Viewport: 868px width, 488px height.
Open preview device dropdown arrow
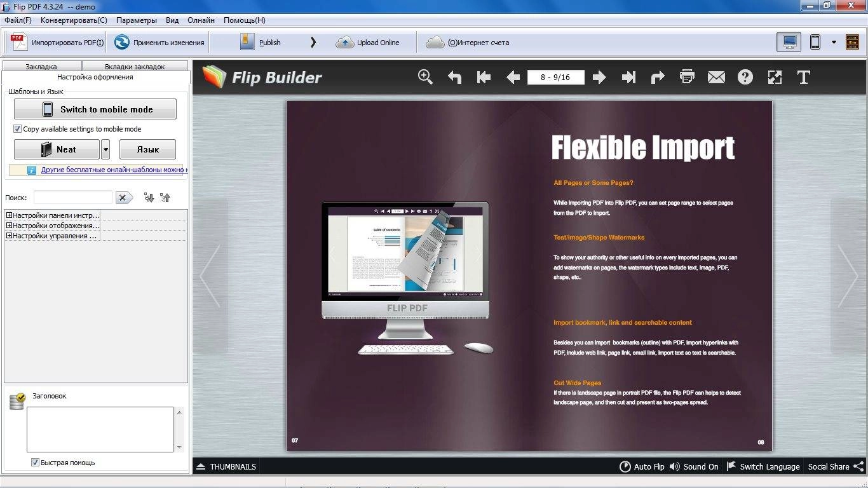[x=834, y=43]
